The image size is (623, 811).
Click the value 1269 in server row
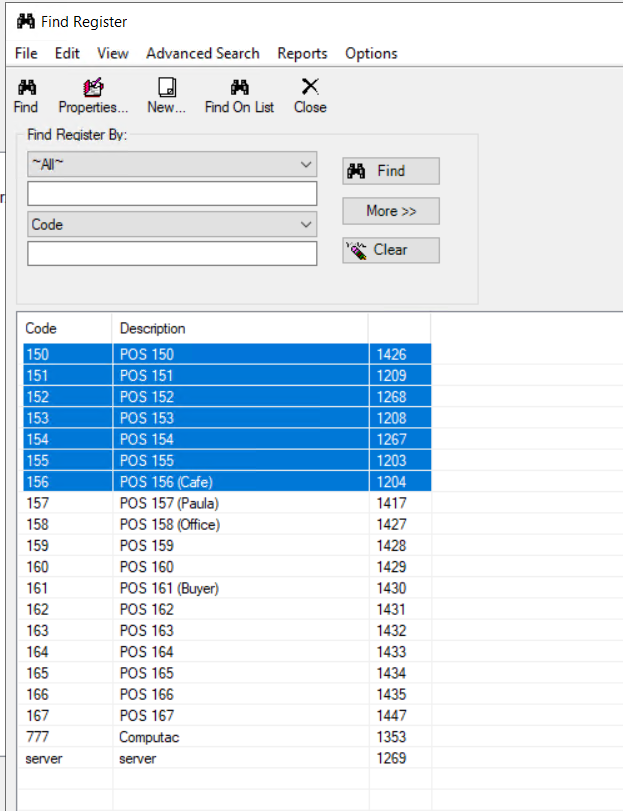[x=391, y=758]
